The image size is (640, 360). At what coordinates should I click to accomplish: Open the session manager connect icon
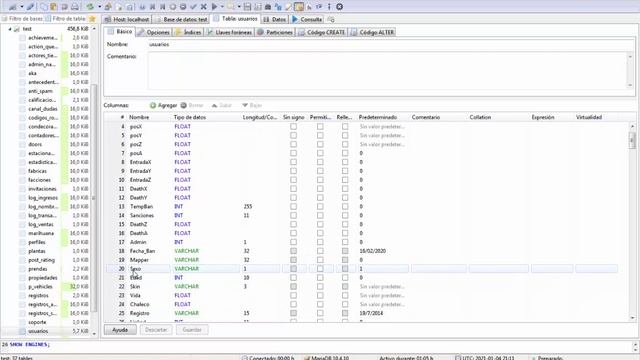(x=13, y=7)
